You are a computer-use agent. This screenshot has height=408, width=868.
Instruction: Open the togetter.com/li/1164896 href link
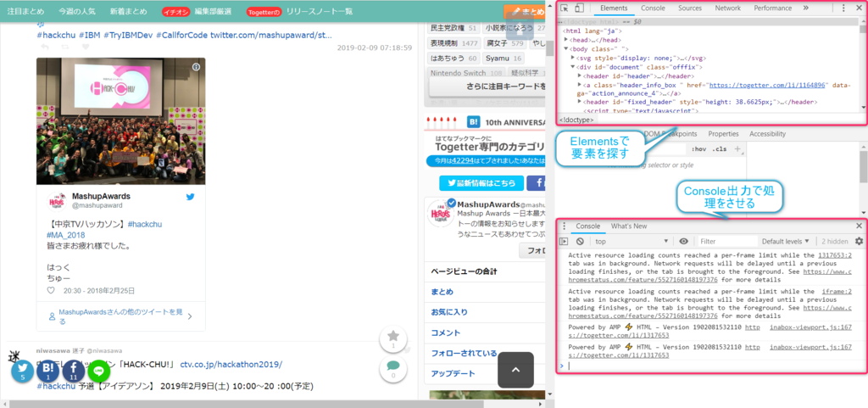pyautogui.click(x=767, y=86)
